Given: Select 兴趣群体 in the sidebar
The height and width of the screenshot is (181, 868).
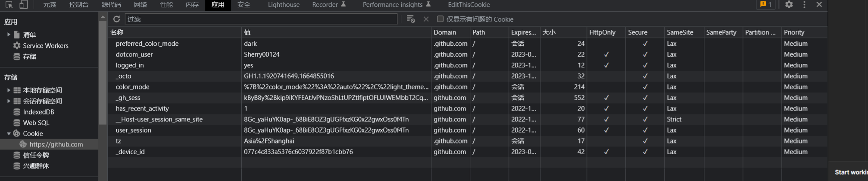Looking at the screenshot, I should click(36, 166).
